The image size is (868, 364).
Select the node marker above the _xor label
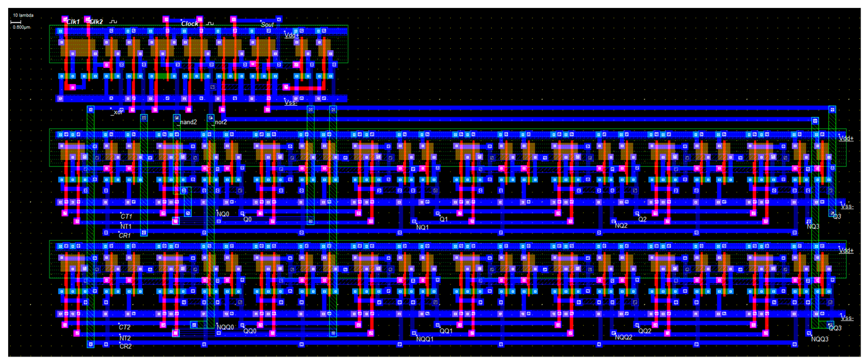pyautogui.click(x=111, y=108)
